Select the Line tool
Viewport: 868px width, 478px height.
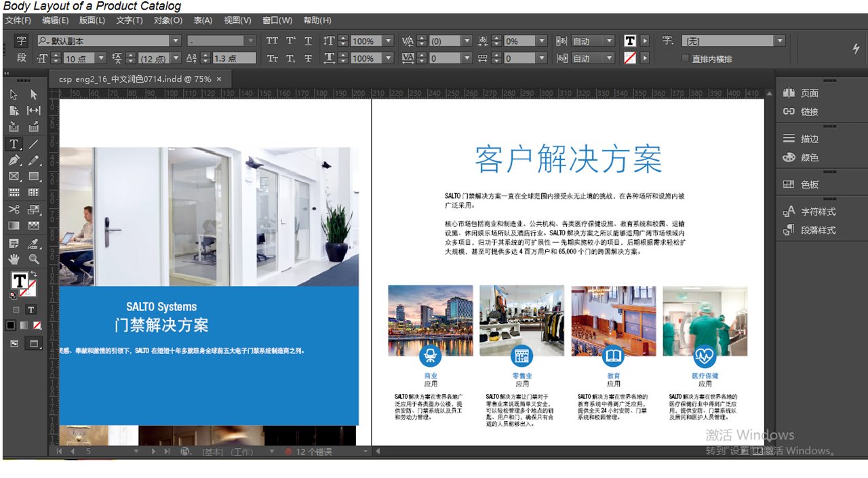click(33, 144)
